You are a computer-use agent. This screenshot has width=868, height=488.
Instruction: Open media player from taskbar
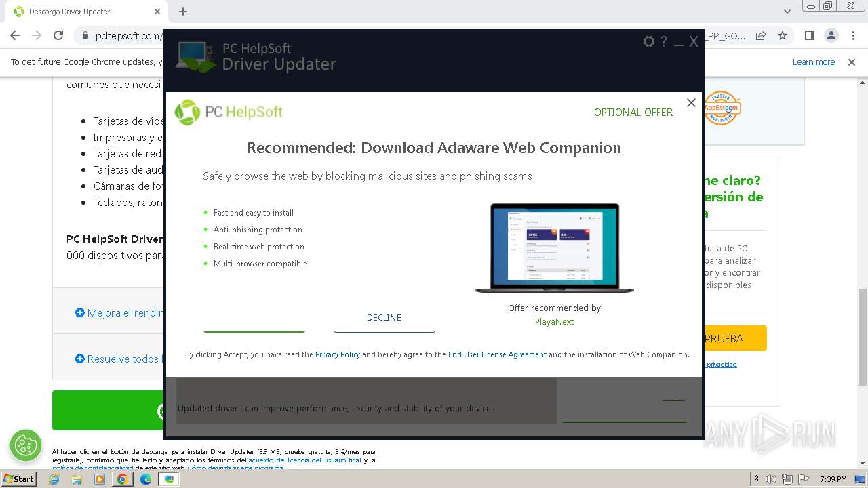[x=100, y=479]
